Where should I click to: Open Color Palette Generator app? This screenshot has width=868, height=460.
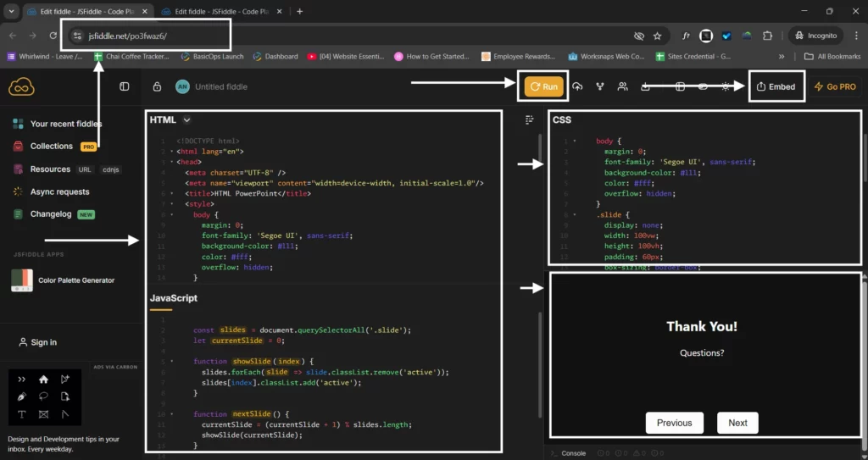(x=75, y=280)
